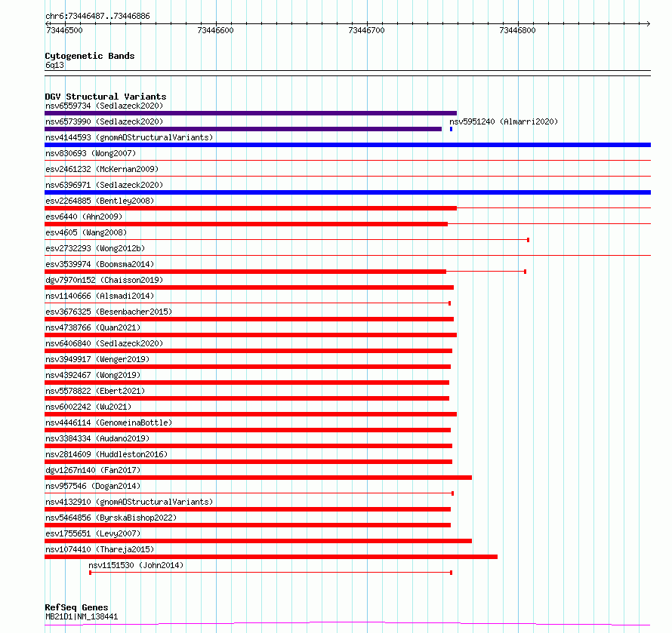672x633 pixels.
Task: Click the nsv4446114 (GenomeinaBottle) label
Action: 109,423
